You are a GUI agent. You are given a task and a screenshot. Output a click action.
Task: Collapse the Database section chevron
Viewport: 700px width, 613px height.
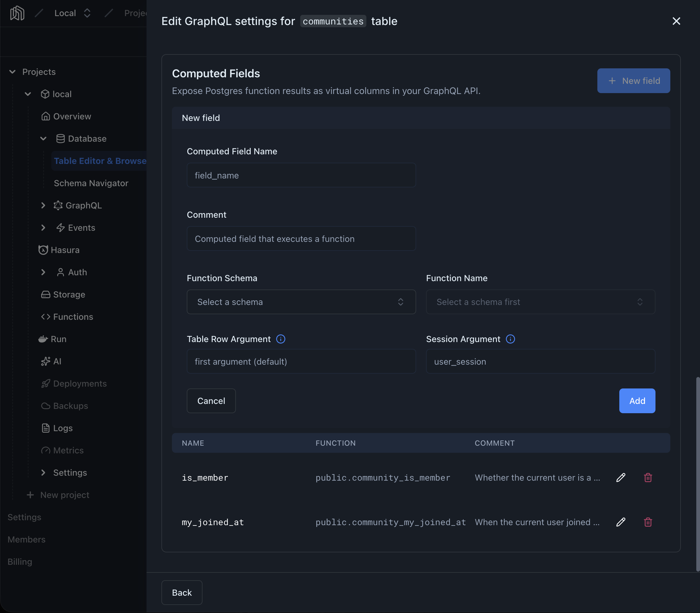tap(43, 139)
